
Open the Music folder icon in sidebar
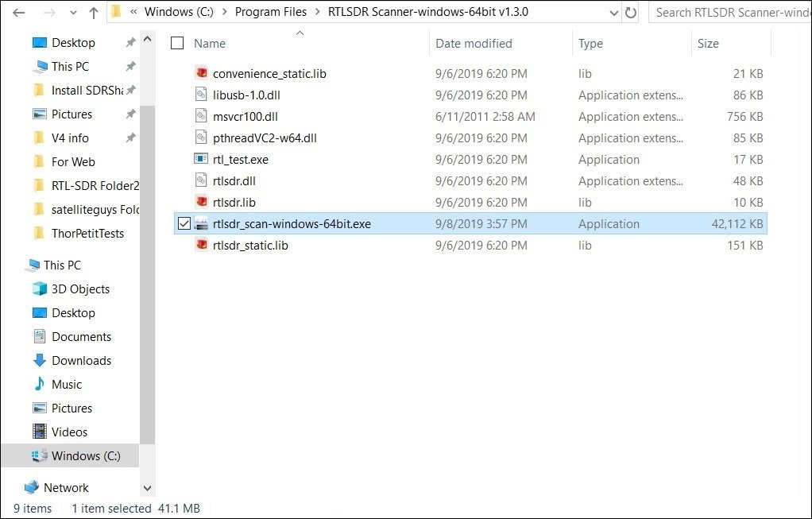(x=40, y=384)
